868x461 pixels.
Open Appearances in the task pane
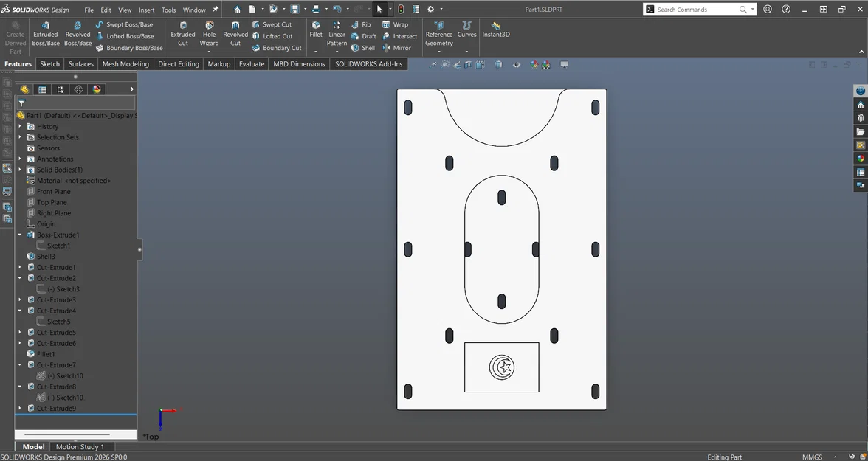pyautogui.click(x=861, y=159)
